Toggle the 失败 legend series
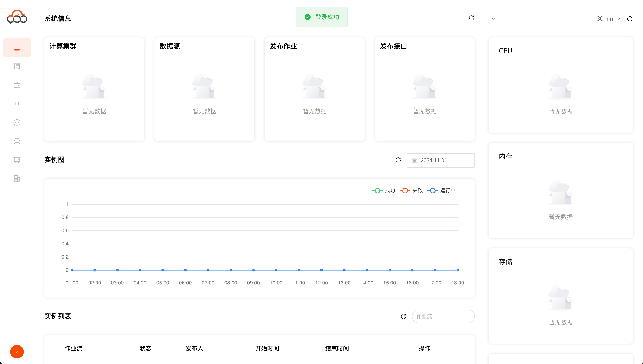This screenshot has width=643, height=364. pyautogui.click(x=411, y=191)
